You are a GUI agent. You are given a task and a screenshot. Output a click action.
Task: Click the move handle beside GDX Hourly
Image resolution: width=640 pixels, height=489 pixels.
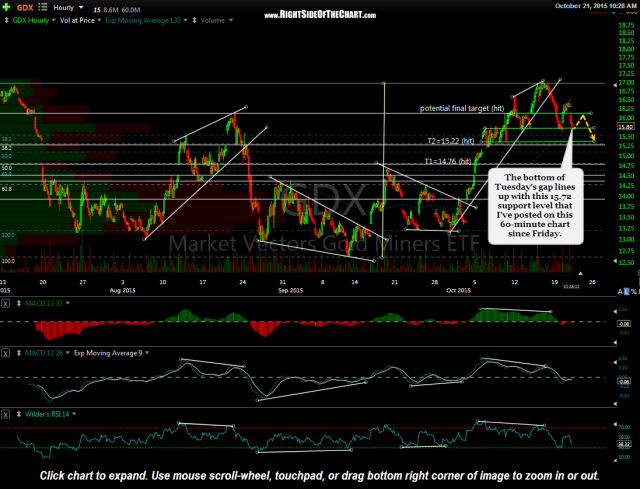7,20
